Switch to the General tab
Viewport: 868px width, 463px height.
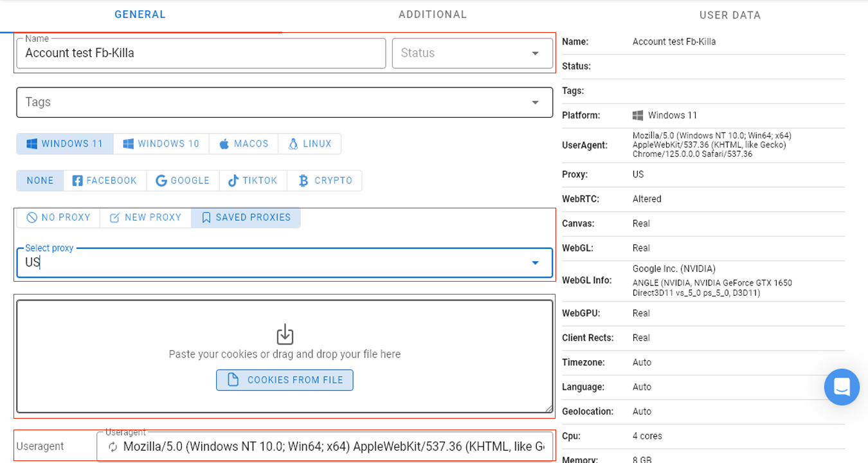[x=140, y=14]
